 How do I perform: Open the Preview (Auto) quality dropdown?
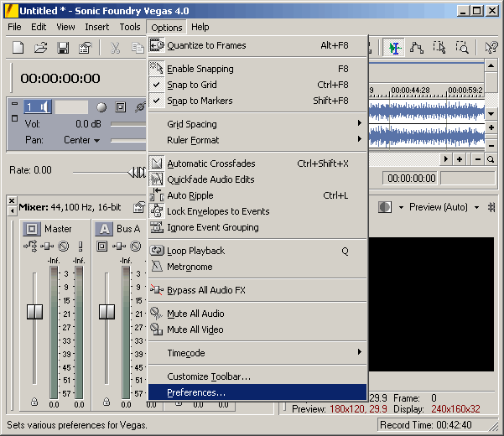coord(476,208)
